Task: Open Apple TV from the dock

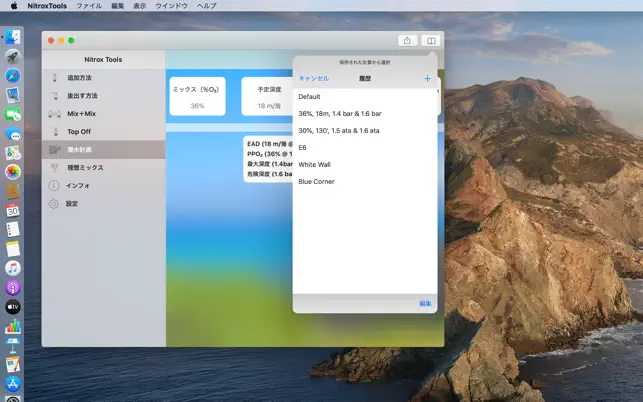Action: [x=13, y=307]
